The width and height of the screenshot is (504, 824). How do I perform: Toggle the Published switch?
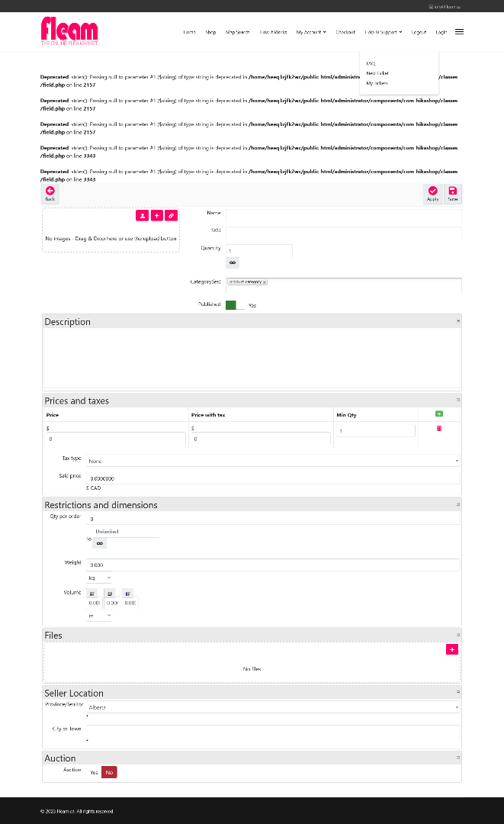pyautogui.click(x=235, y=305)
